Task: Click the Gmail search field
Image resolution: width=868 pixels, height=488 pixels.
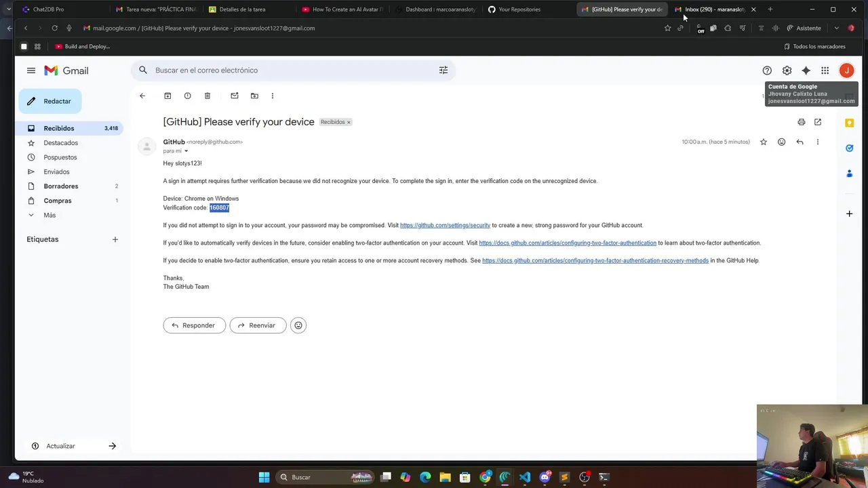Action: click(292, 70)
